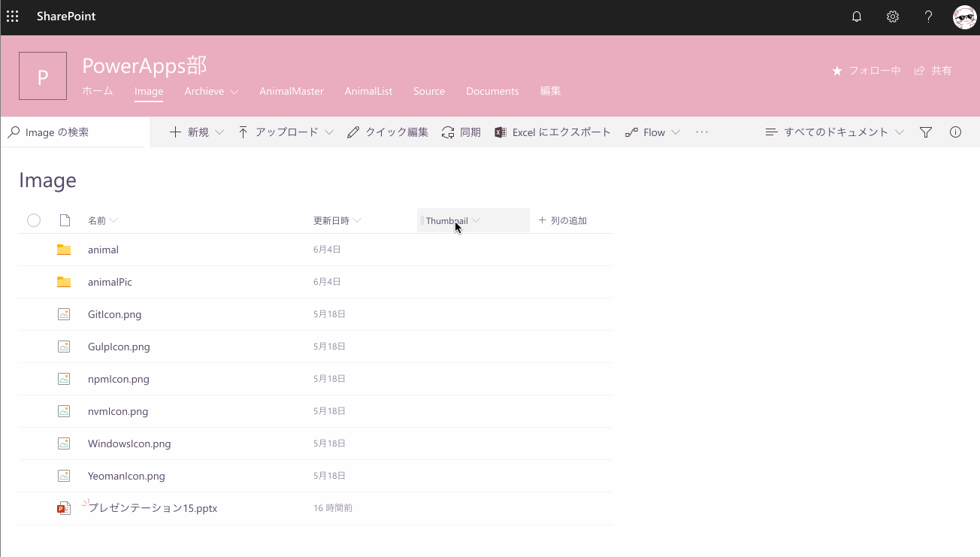This screenshot has width=980, height=557.
Task: Open the help question mark icon
Action: (928, 16)
